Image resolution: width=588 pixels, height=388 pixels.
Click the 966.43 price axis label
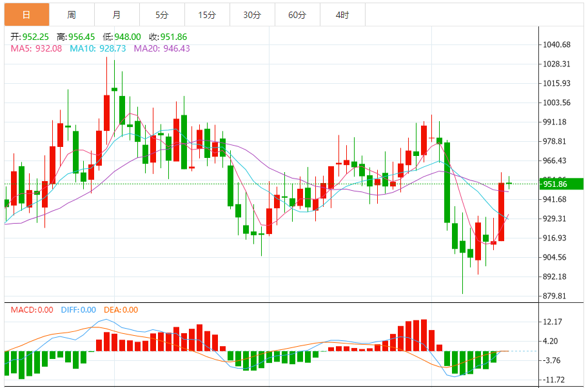point(554,160)
